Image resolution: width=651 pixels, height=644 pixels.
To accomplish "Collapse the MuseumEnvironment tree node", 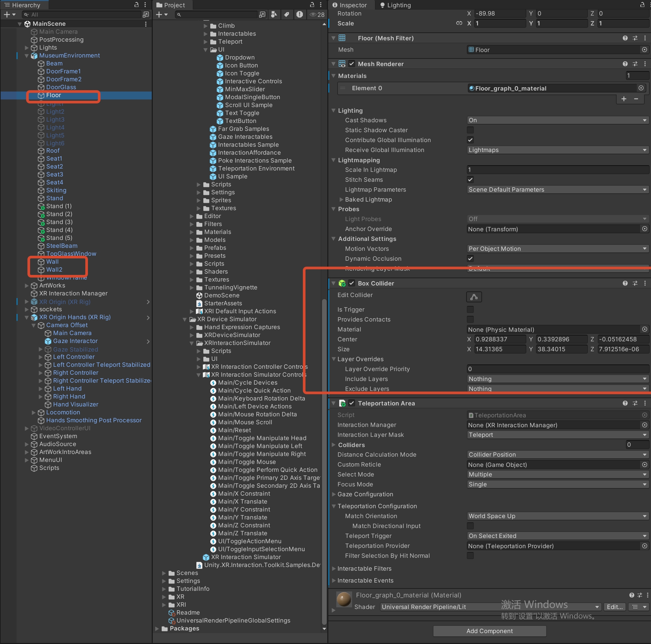I will (27, 56).
